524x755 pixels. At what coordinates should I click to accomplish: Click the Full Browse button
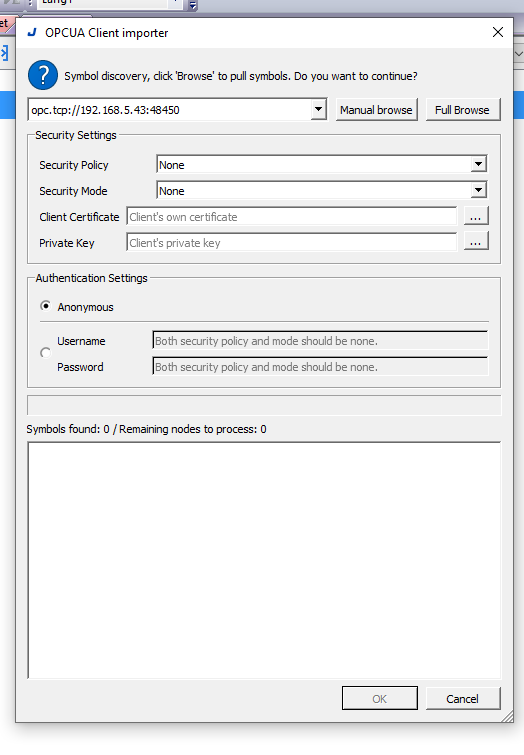tap(463, 110)
